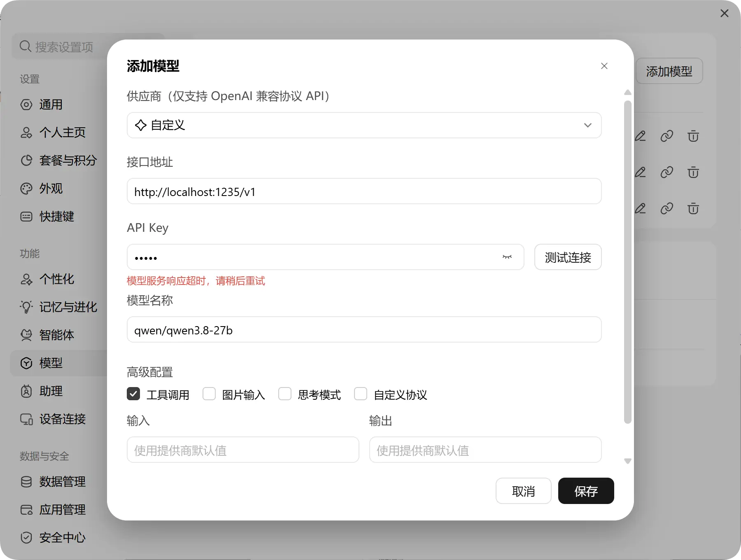Close the 添加模型 dialog with its X
The height and width of the screenshot is (560, 741).
click(604, 66)
